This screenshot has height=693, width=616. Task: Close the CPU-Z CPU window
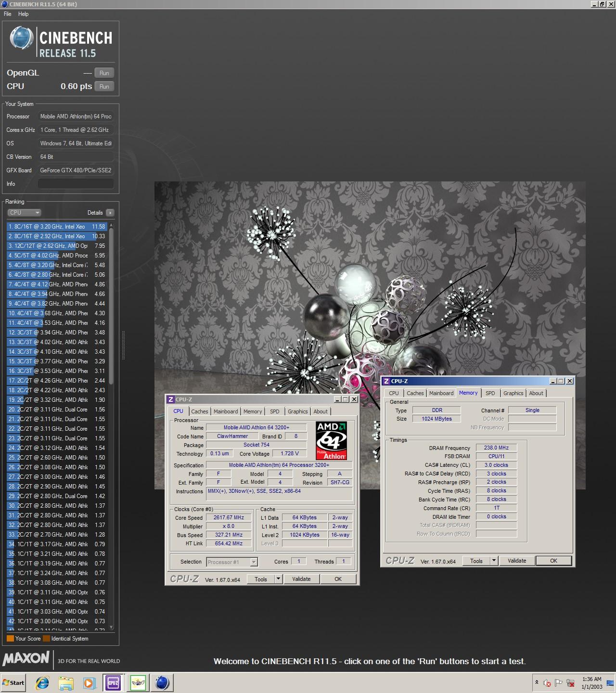[x=354, y=399]
